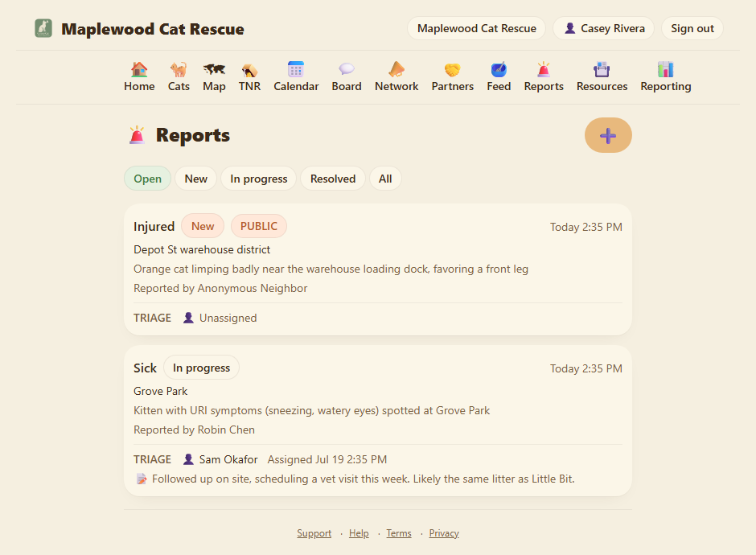756x555 pixels.
Task: Select the In progress filter tab
Action: pos(258,179)
